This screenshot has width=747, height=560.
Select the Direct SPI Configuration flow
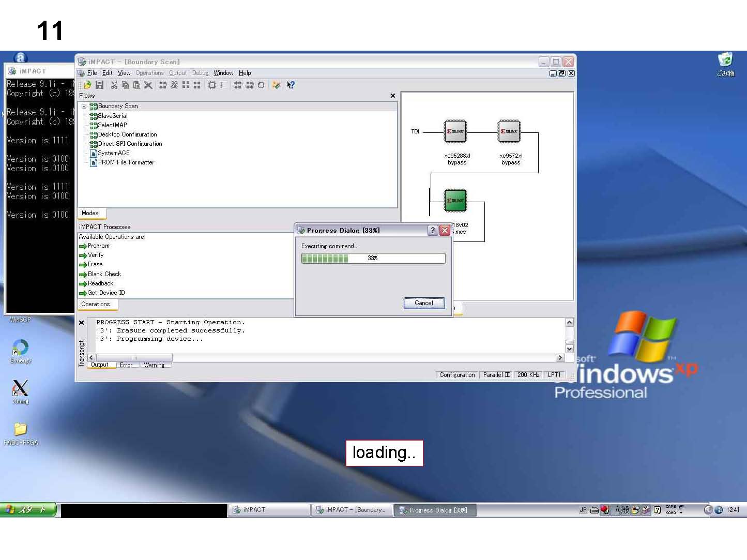click(x=130, y=144)
